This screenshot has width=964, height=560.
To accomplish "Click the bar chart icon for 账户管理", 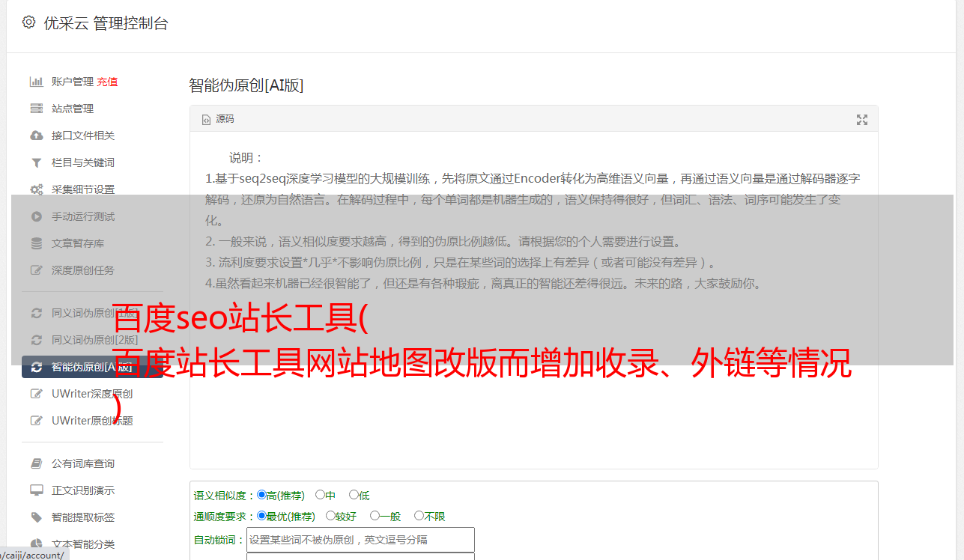I will (x=36, y=82).
